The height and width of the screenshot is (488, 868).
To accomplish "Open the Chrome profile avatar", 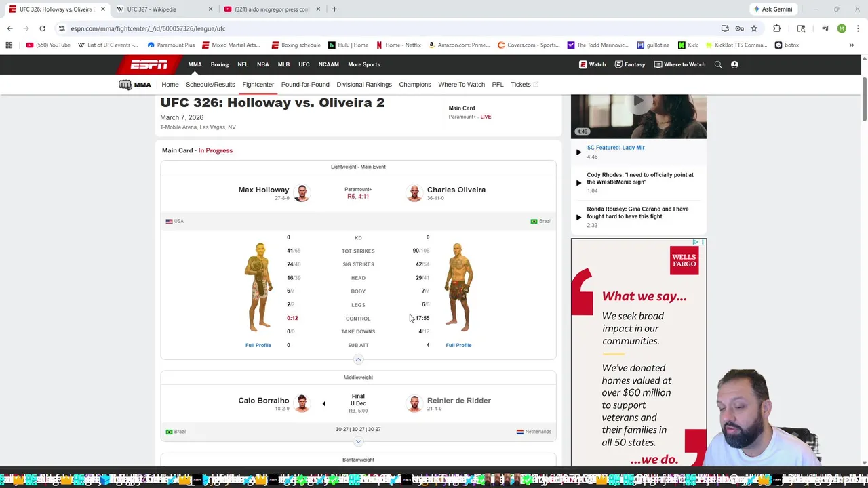I will 842,28.
